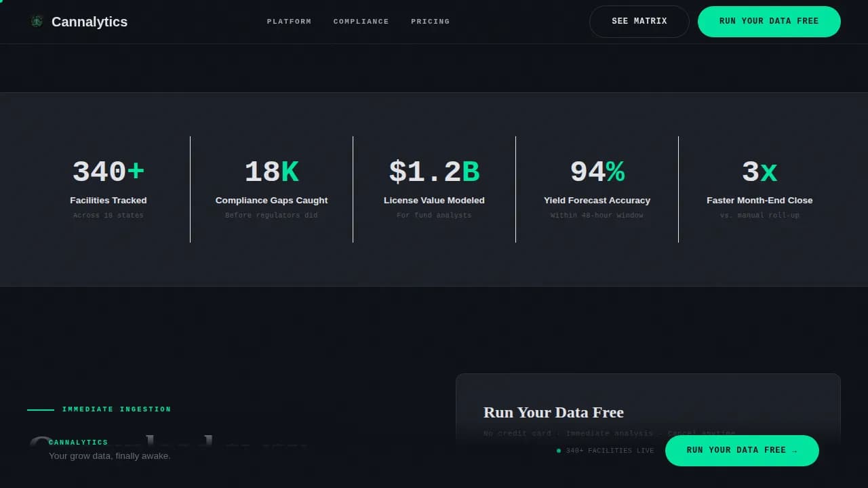This screenshot has width=868, height=488.
Task: Select the Run Your Data Free card heading
Action: [553, 413]
